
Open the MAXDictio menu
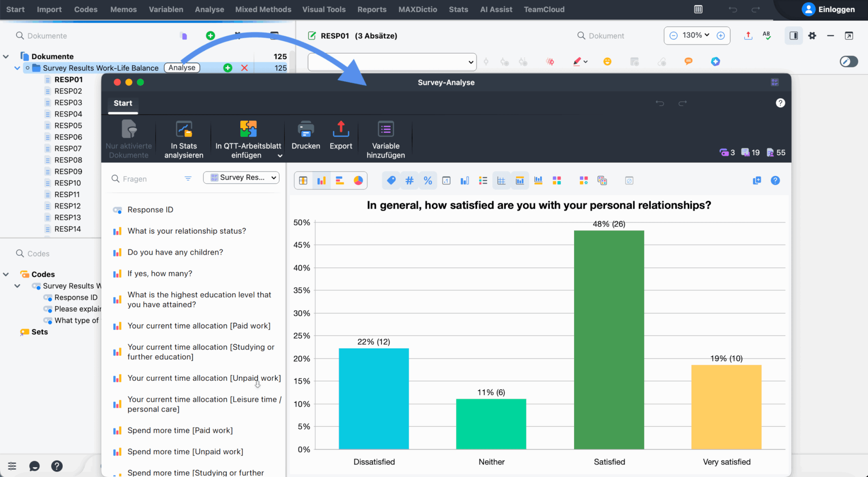(x=417, y=9)
